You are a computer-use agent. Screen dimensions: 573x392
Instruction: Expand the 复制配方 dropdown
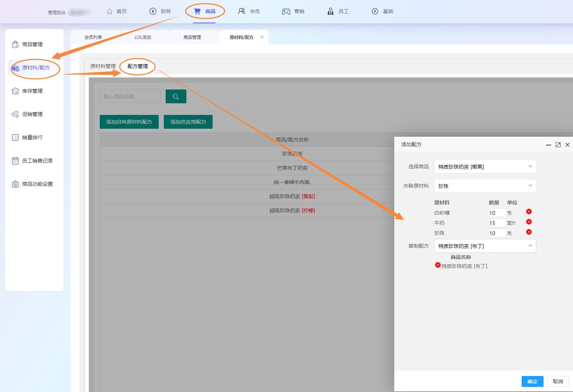485,246
